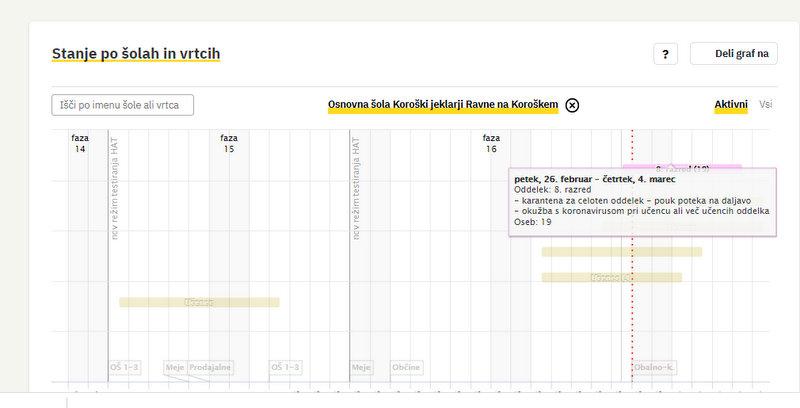This screenshot has width=800, height=408.
Task: Type in the school name search field
Action: (x=122, y=105)
